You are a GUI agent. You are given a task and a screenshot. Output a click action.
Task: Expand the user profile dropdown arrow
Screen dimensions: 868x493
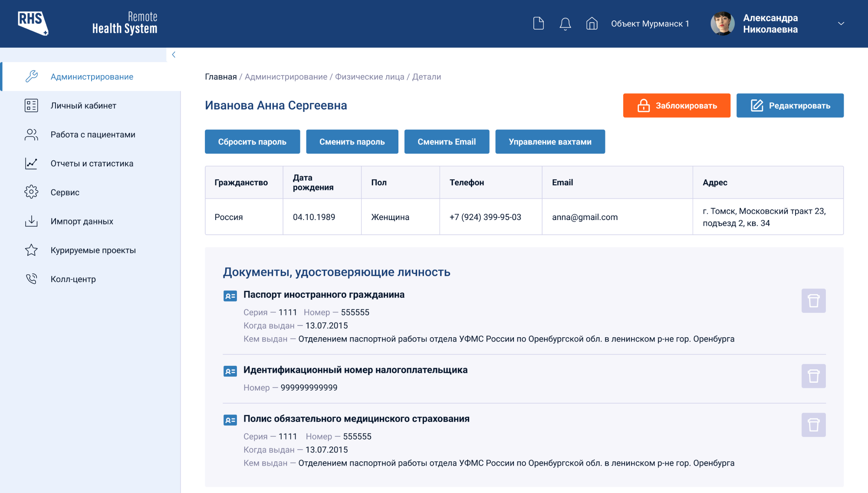(x=841, y=23)
